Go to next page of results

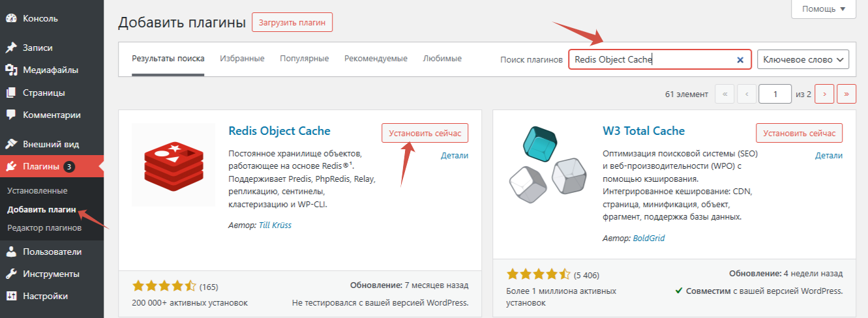824,94
